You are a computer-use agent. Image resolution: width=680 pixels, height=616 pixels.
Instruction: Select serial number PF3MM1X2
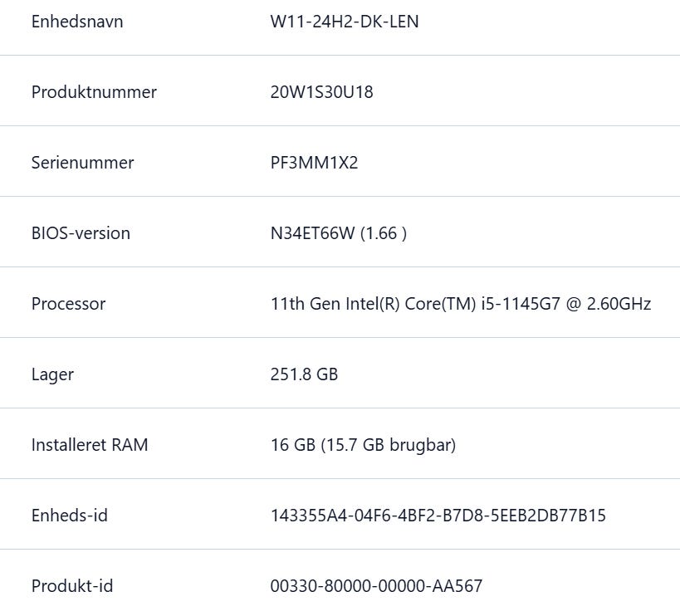(x=314, y=163)
